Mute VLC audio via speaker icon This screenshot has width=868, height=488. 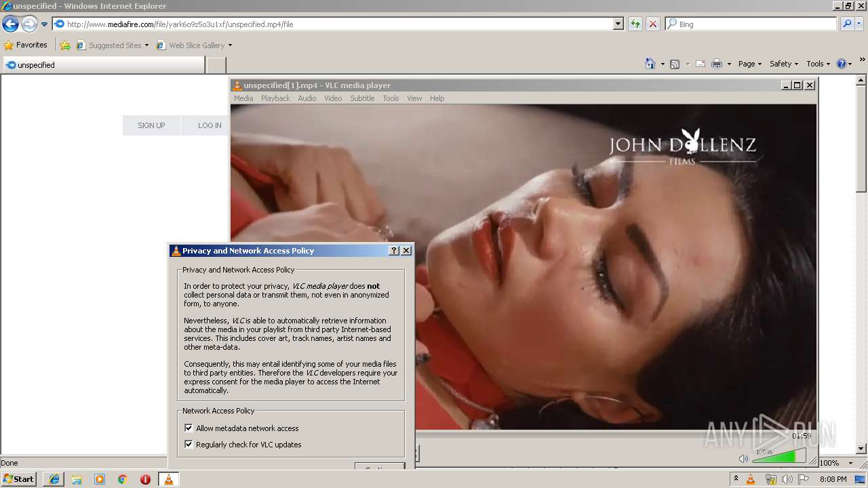point(743,459)
